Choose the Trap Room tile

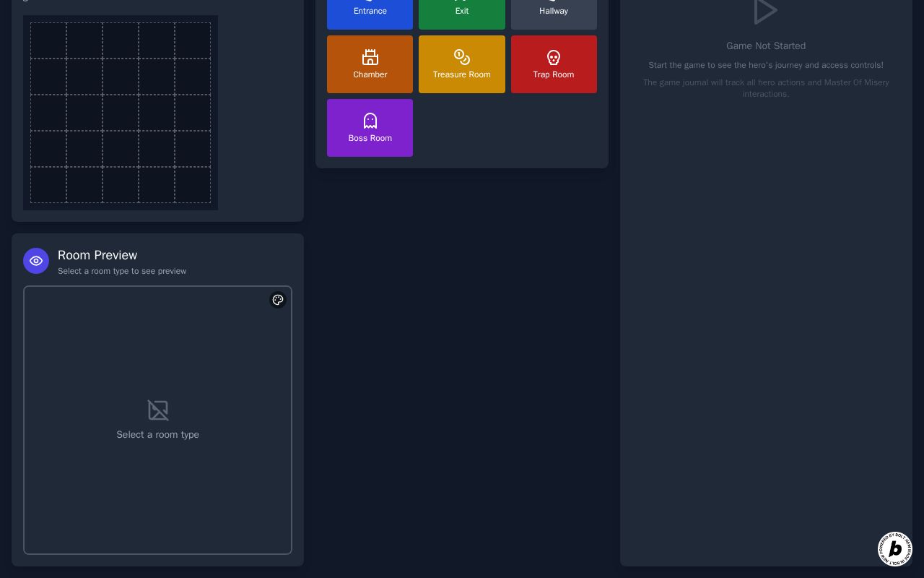pyautogui.click(x=554, y=64)
